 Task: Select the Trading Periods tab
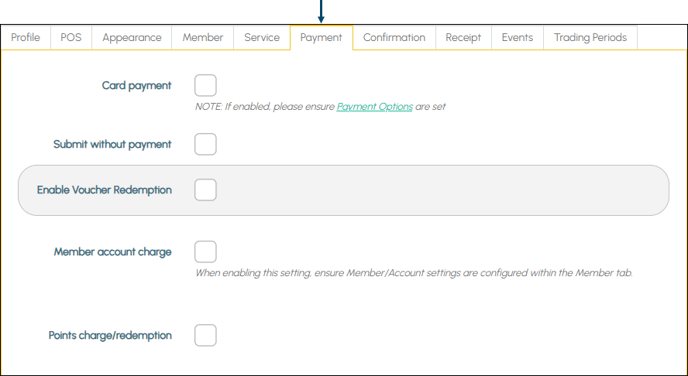coord(590,38)
